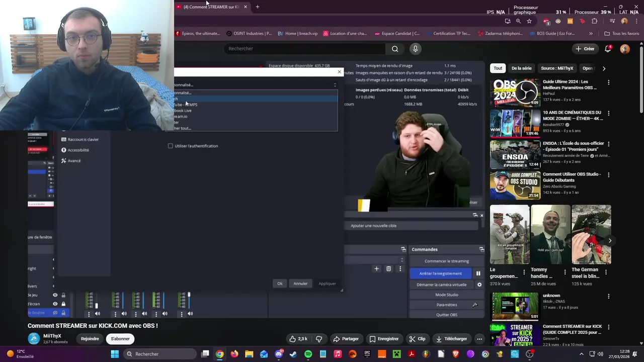
Task: Click the YouTube Rechercher search field
Action: pyautogui.click(x=304, y=49)
